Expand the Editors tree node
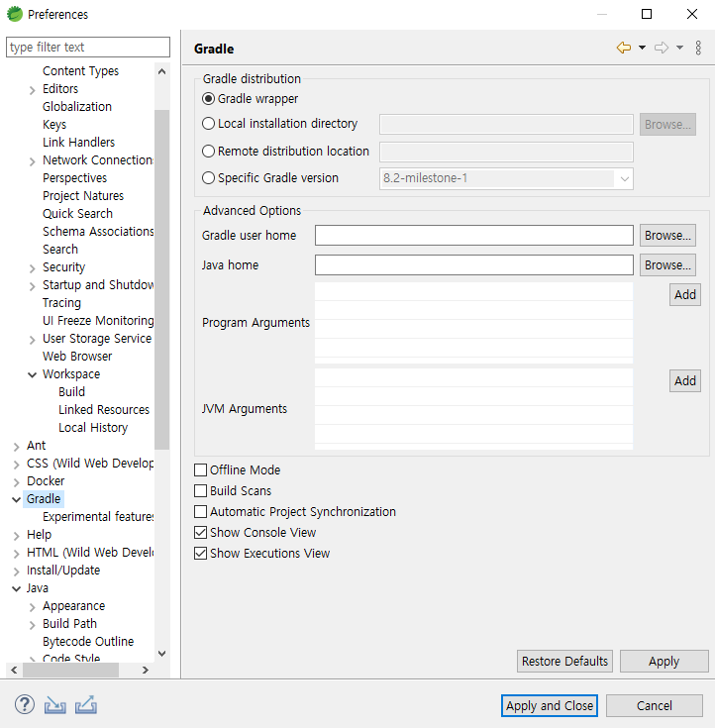This screenshot has width=715, height=728. pyautogui.click(x=32, y=90)
